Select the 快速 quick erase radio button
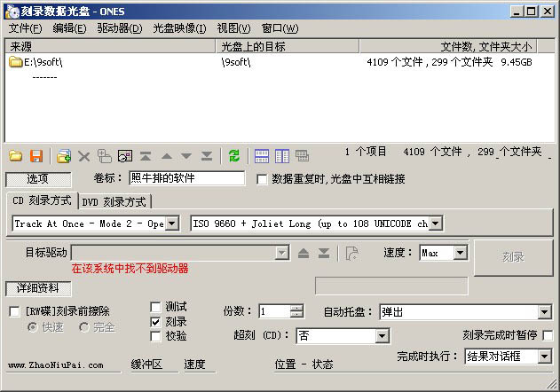The image size is (560, 392). pyautogui.click(x=33, y=327)
